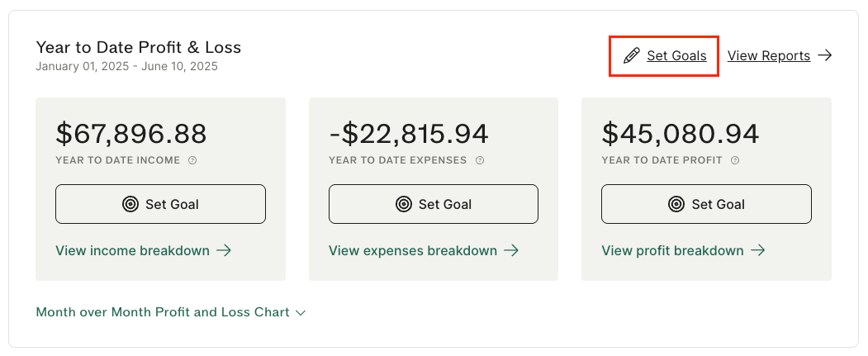Click the arrow after View expenses breakdown
868x356 pixels.
511,251
